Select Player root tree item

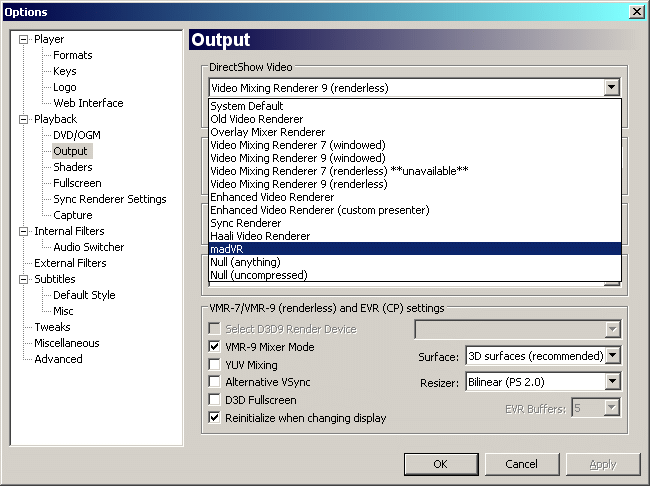point(49,39)
